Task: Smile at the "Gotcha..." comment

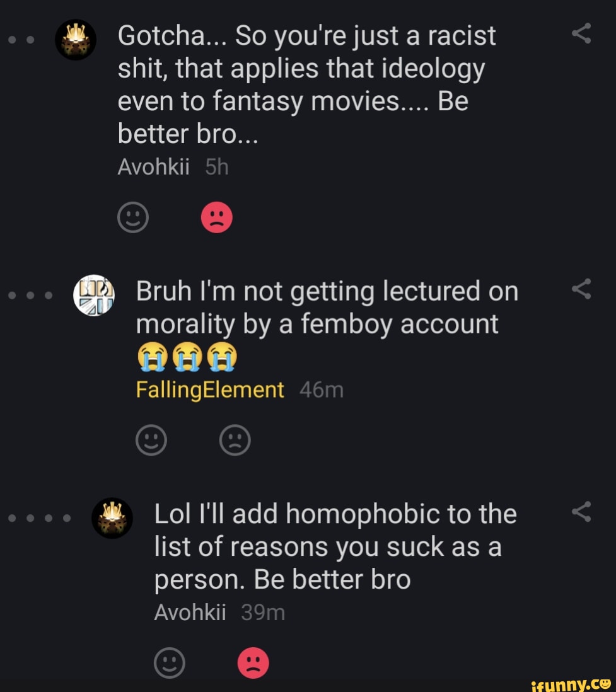Action: tap(132, 219)
